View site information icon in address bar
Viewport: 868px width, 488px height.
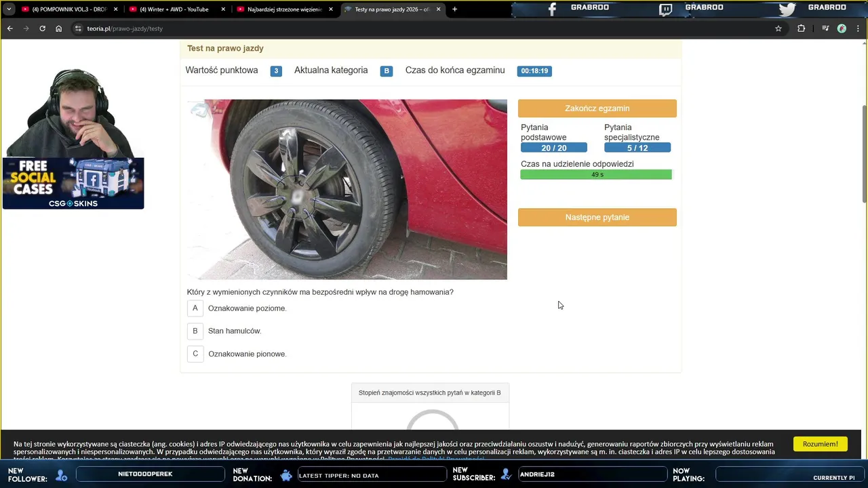(x=78, y=28)
